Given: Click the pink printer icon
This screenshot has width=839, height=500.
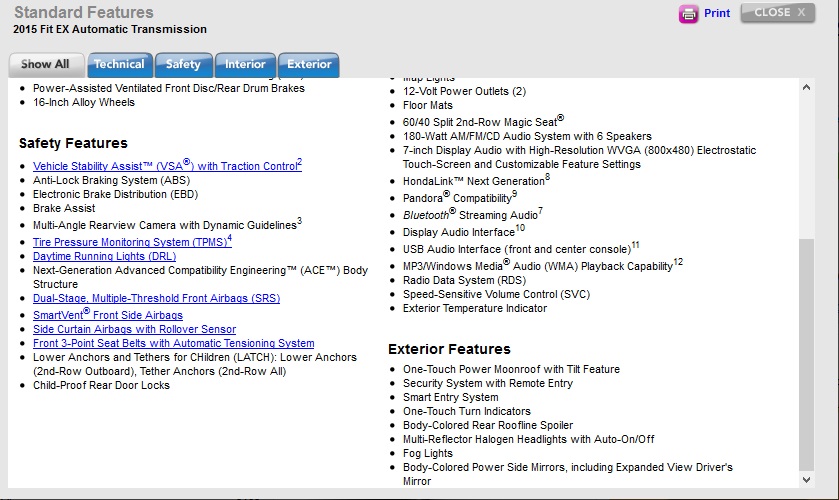Looking at the screenshot, I should tap(688, 13).
